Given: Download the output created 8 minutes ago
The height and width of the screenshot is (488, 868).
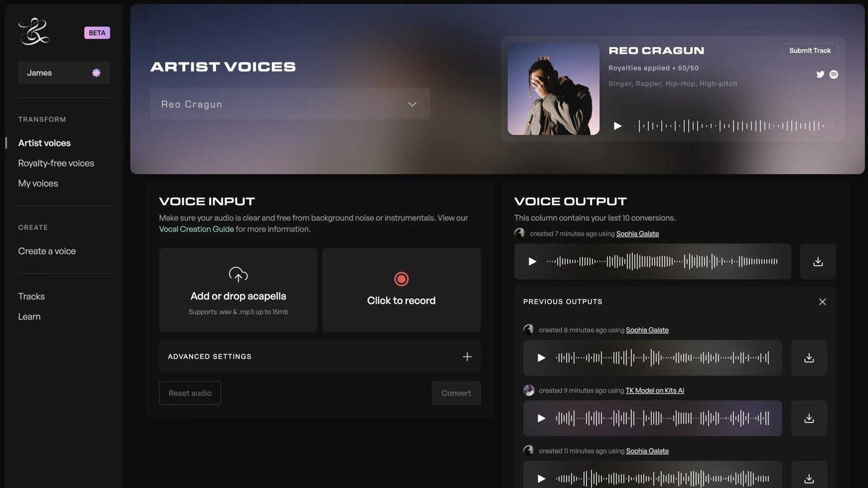Looking at the screenshot, I should (809, 358).
